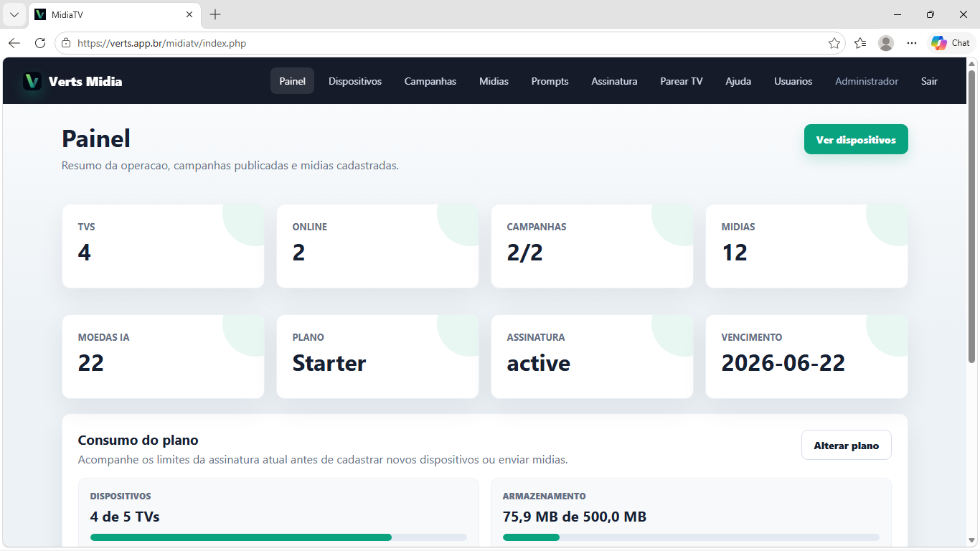Screen dimensions: 980x551
Task: Click the VENCIMENTO date 2026-06-22
Action: (x=783, y=363)
